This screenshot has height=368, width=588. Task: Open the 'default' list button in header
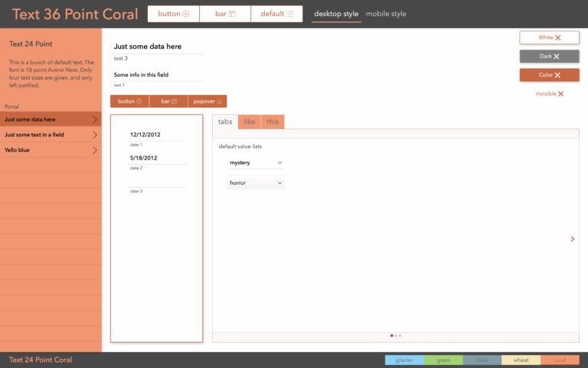coord(276,14)
